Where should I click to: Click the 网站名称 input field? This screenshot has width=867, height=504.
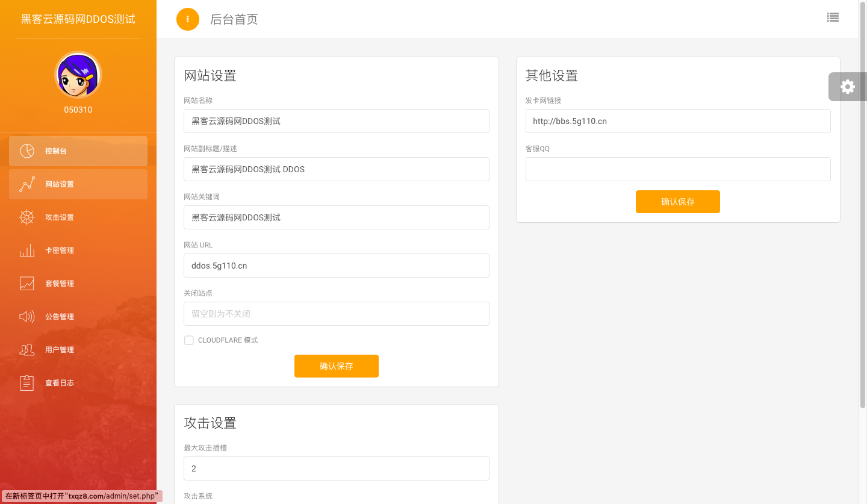(337, 121)
